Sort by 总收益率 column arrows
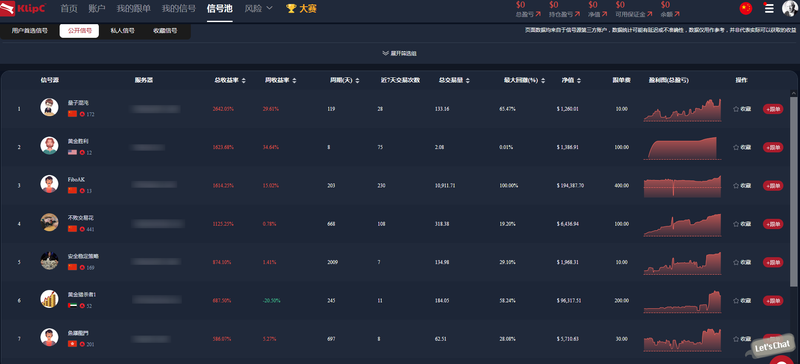Image resolution: width=800 pixels, height=364 pixels. pos(243,81)
